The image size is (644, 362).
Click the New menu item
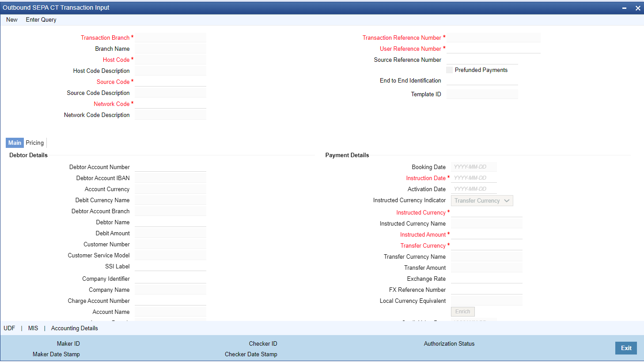pyautogui.click(x=12, y=19)
